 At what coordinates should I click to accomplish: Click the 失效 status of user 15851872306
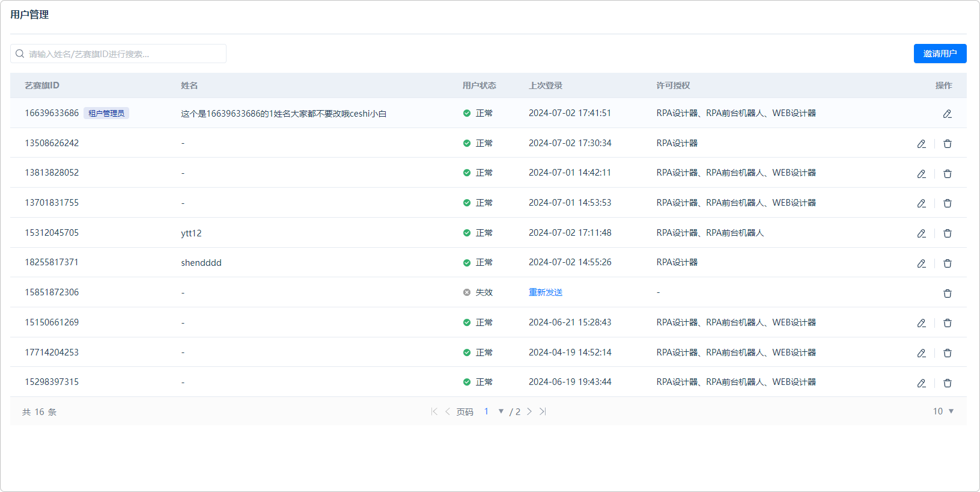pyautogui.click(x=478, y=292)
